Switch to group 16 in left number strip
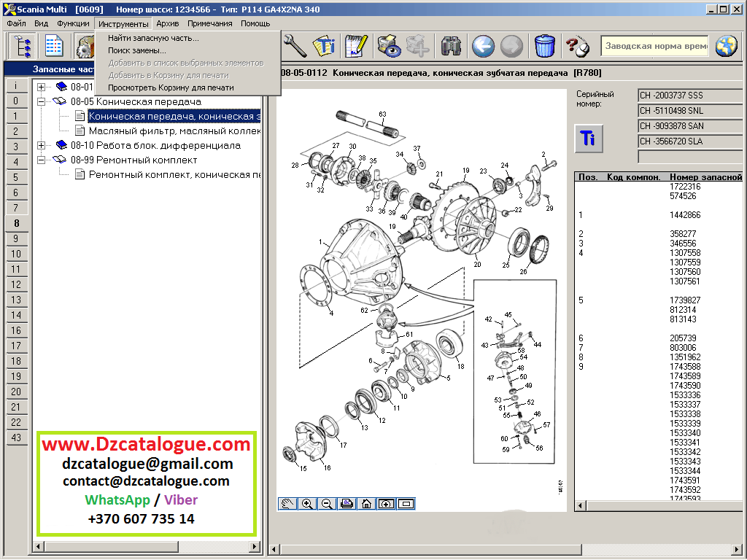Viewport: 747px width, 560px height. (16, 330)
